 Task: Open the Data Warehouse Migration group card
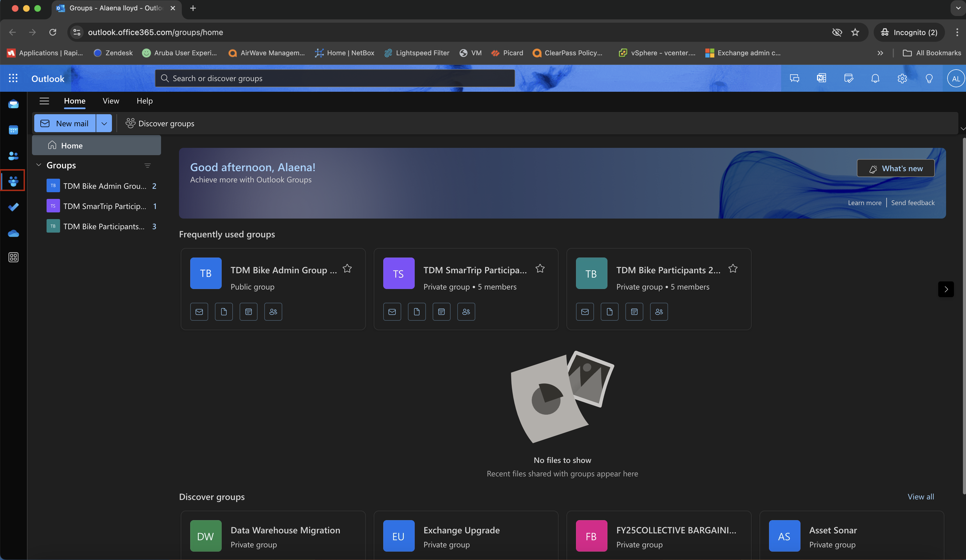point(273,536)
